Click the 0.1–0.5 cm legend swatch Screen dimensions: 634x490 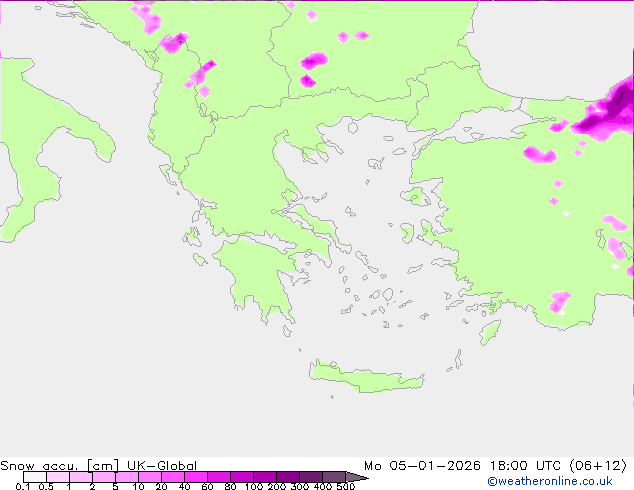point(35,477)
